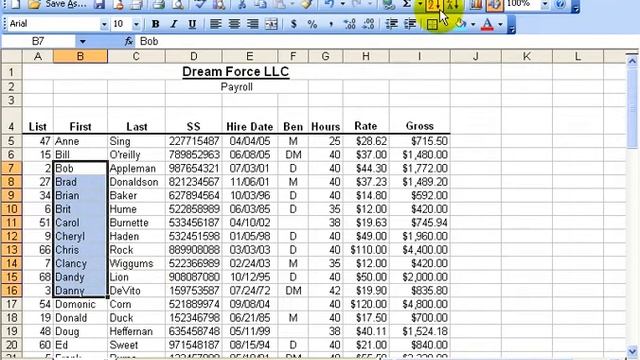Select the cell containing Domonic

click(x=80, y=304)
